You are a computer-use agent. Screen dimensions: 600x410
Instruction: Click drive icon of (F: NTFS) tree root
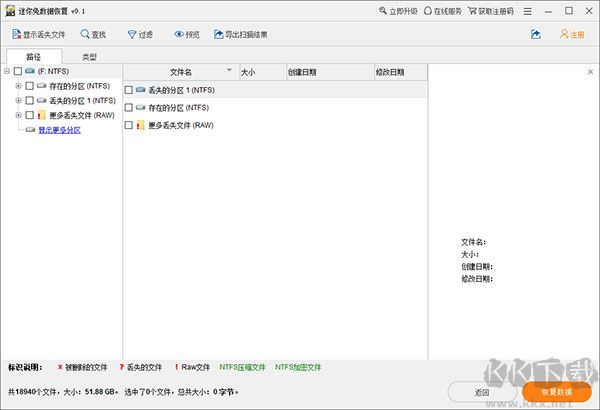click(30, 71)
